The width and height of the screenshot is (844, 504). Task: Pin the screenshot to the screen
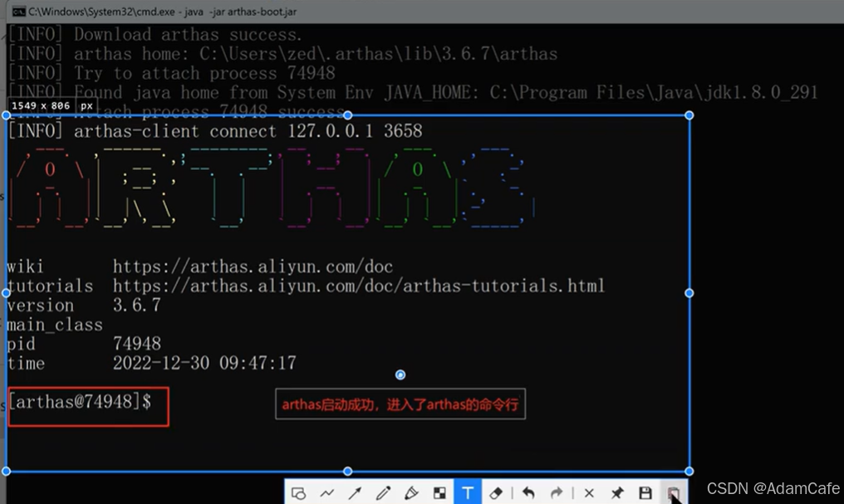pos(617,492)
